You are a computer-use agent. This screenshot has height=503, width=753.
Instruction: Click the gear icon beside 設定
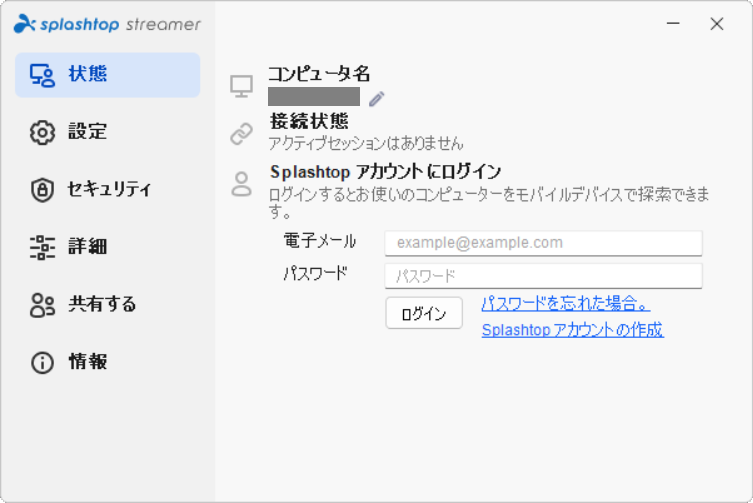[42, 133]
